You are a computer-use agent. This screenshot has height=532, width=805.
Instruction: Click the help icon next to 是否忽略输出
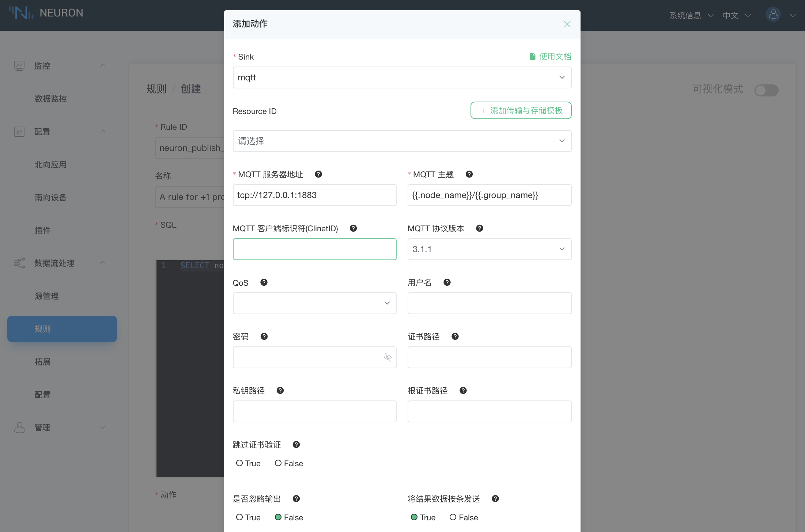[x=296, y=499]
